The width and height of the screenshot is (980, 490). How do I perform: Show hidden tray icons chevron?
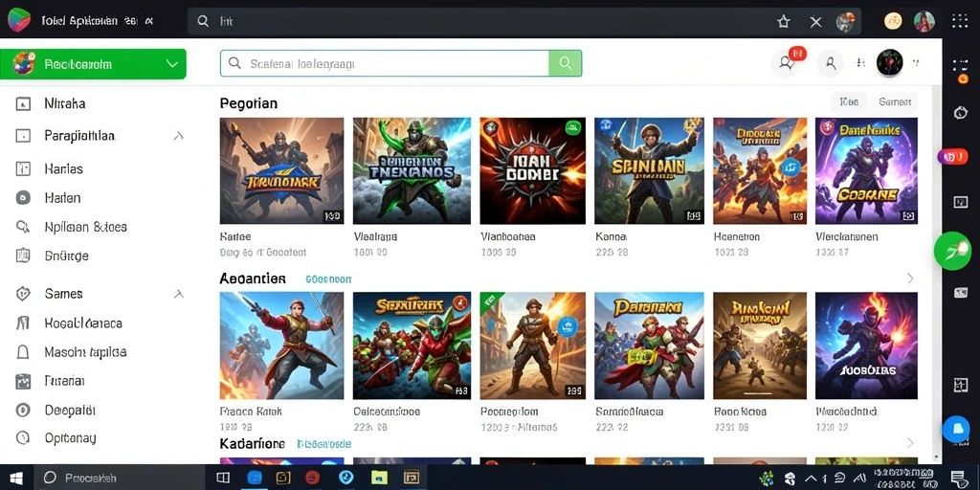pyautogui.click(x=812, y=479)
